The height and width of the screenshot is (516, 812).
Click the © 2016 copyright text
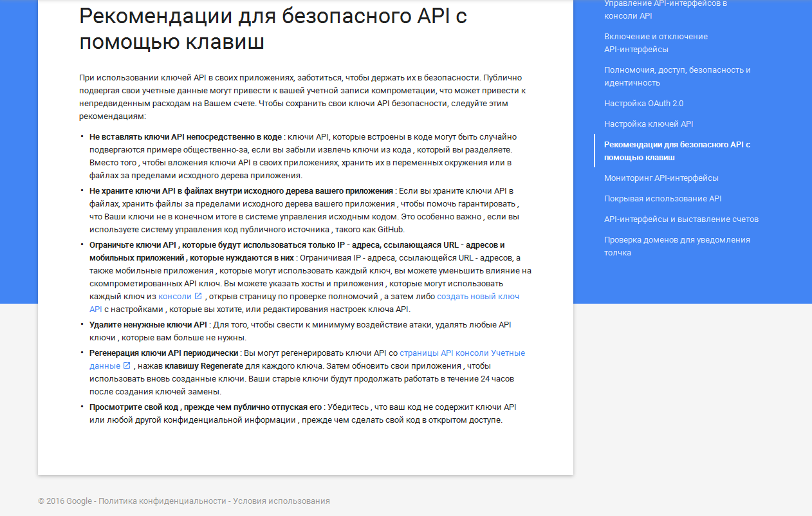click(51, 501)
